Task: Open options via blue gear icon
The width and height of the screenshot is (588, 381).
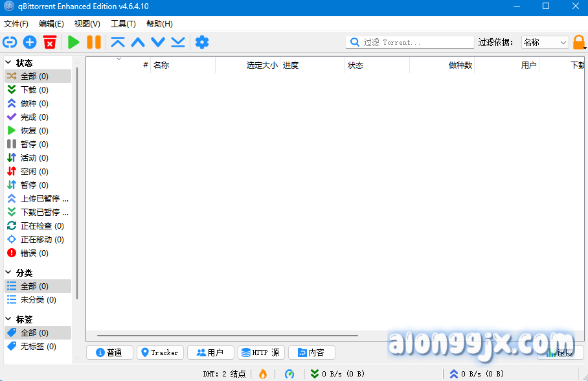Action: tap(202, 42)
